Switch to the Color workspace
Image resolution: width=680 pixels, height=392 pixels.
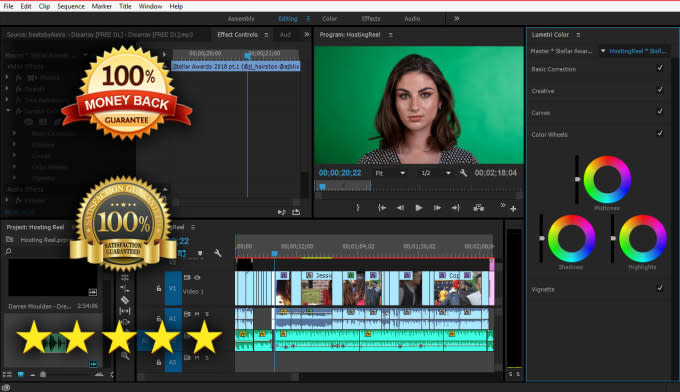[329, 19]
